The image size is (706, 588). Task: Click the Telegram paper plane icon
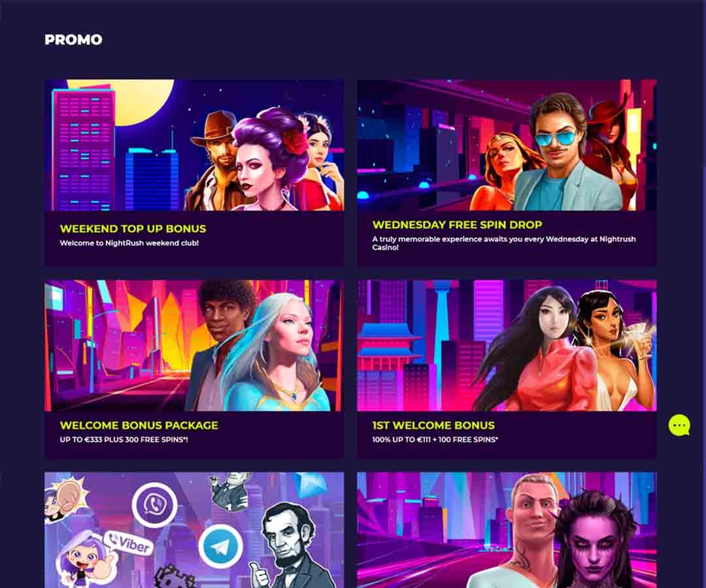[221, 546]
